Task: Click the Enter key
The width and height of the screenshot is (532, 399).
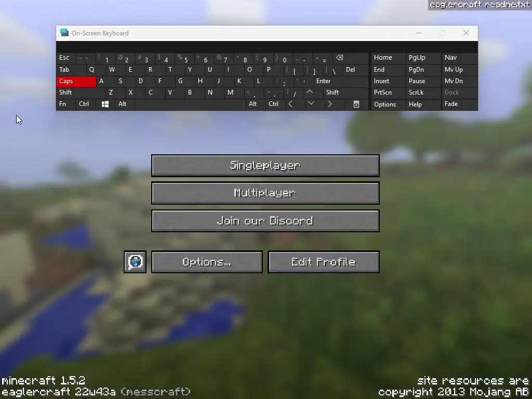Action: tap(341, 82)
